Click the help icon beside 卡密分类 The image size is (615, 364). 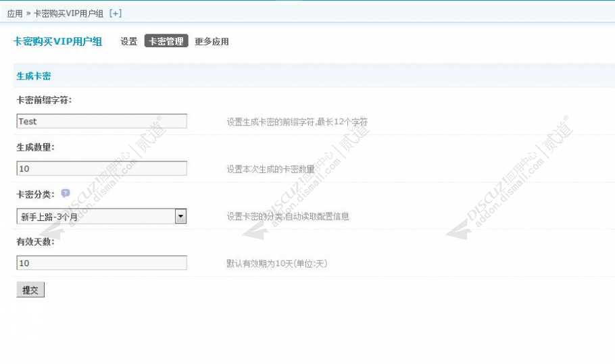click(x=66, y=193)
